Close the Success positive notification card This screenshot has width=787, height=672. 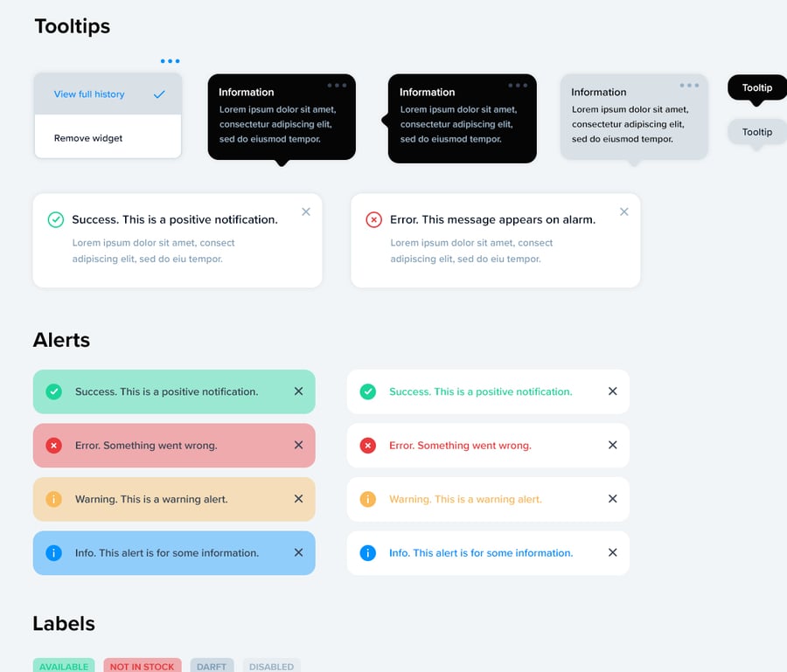(306, 211)
